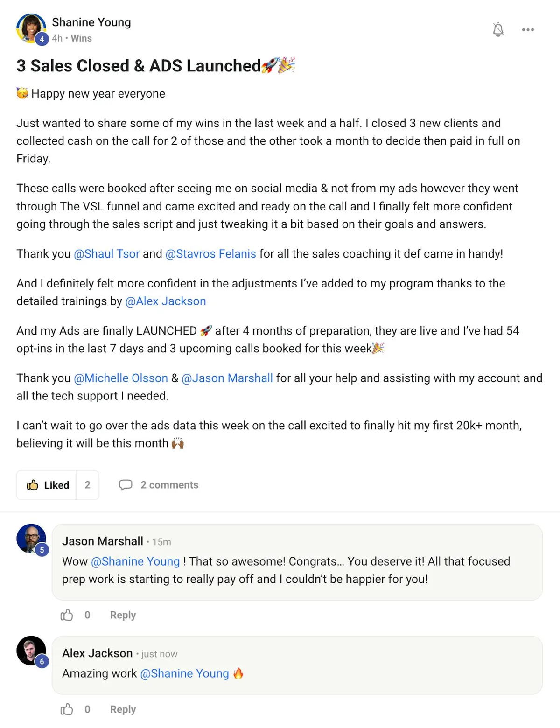Click the thumbs-up icon on Alex Jackson's comment
560x728 pixels.
coord(67,709)
